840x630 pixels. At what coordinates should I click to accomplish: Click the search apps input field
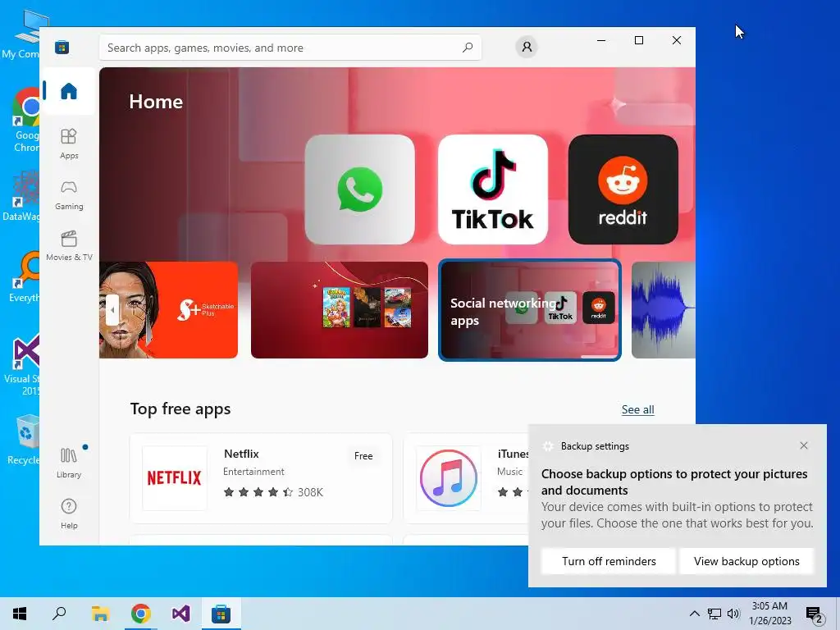pyautogui.click(x=290, y=48)
